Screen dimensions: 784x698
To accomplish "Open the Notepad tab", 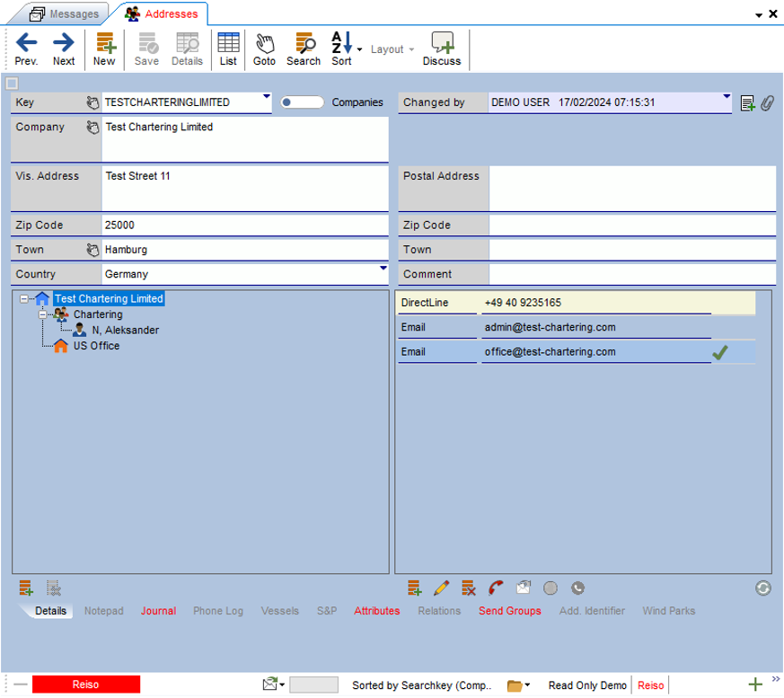I will pos(103,611).
